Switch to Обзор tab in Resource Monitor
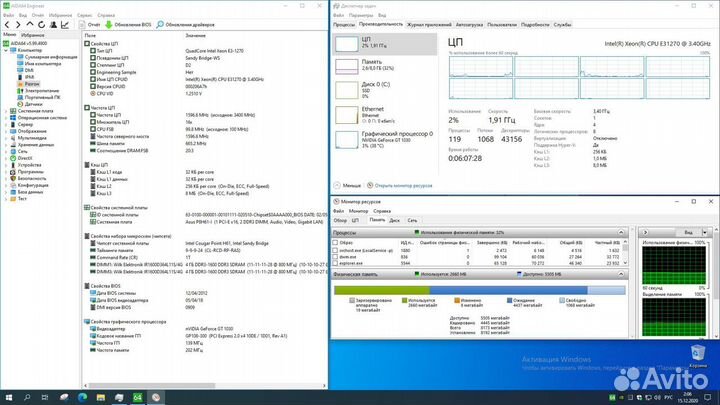This screenshot has height=405, width=720. pyautogui.click(x=340, y=220)
